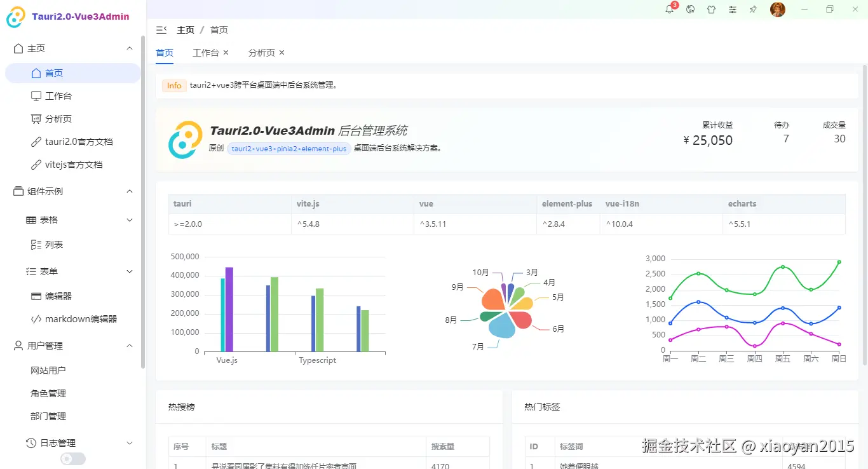Click the 工作台 monitor icon in sidebar
Viewport: 868px width, 469px height.
(36, 95)
